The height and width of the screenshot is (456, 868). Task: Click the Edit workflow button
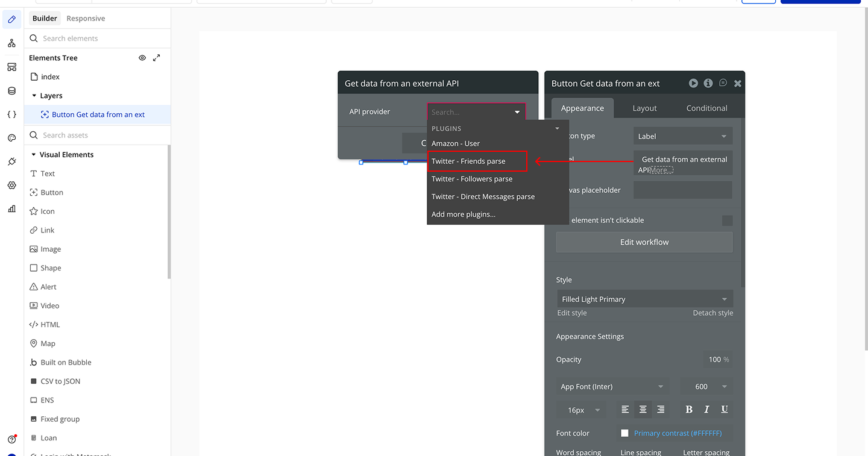[x=644, y=242]
